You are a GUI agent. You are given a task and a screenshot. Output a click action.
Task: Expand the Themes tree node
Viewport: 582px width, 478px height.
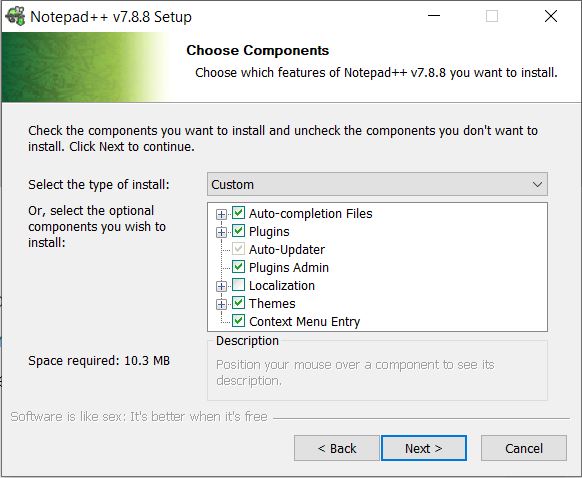[x=221, y=304]
